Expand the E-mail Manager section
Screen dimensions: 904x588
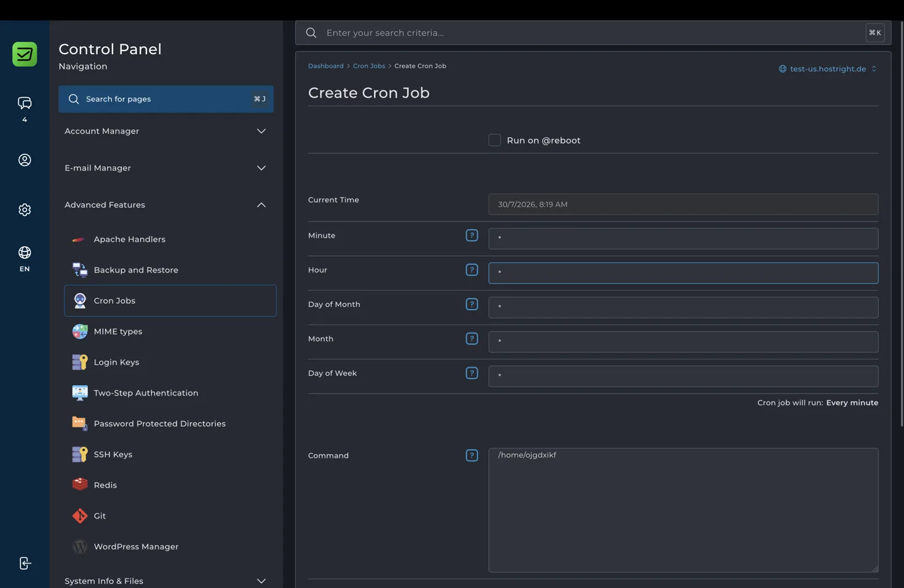[165, 168]
